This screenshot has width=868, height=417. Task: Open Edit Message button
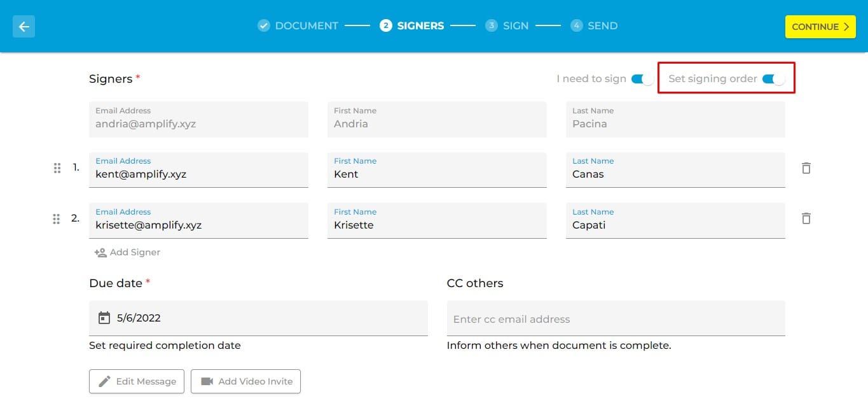(137, 381)
